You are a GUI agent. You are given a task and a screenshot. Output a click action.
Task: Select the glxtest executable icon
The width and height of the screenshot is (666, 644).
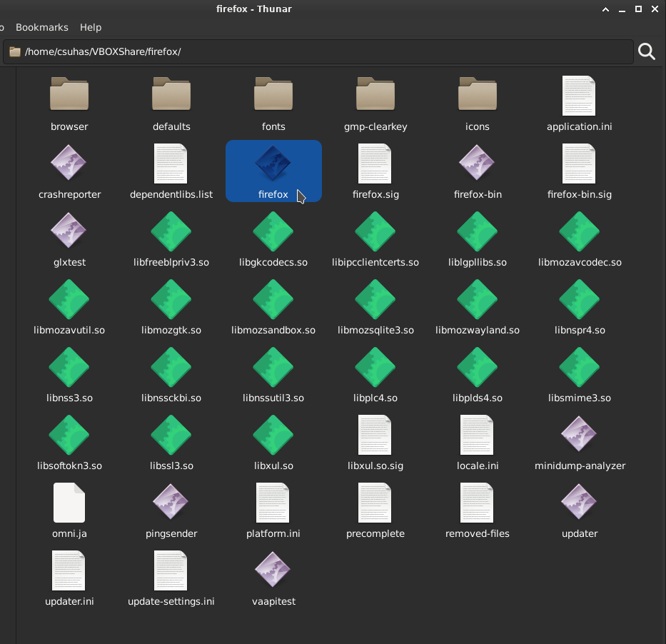(x=69, y=231)
